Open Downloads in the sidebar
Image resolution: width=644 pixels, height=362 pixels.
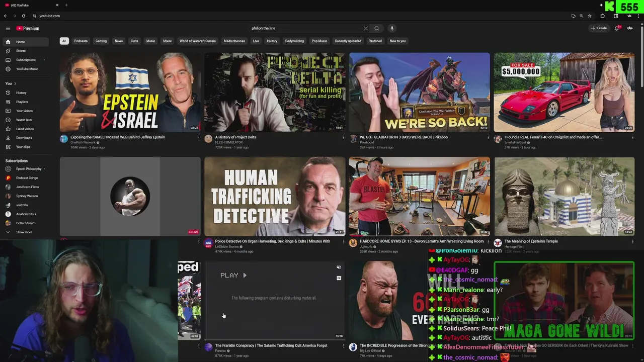pos(25,138)
